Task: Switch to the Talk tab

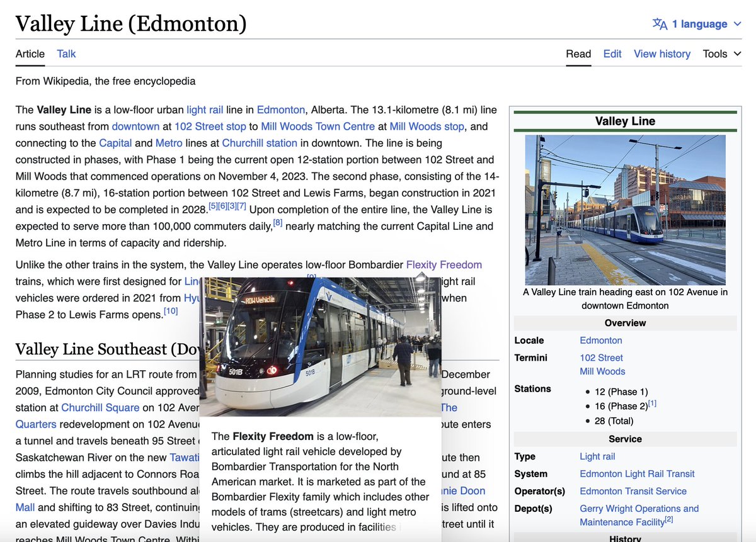Action: (66, 54)
